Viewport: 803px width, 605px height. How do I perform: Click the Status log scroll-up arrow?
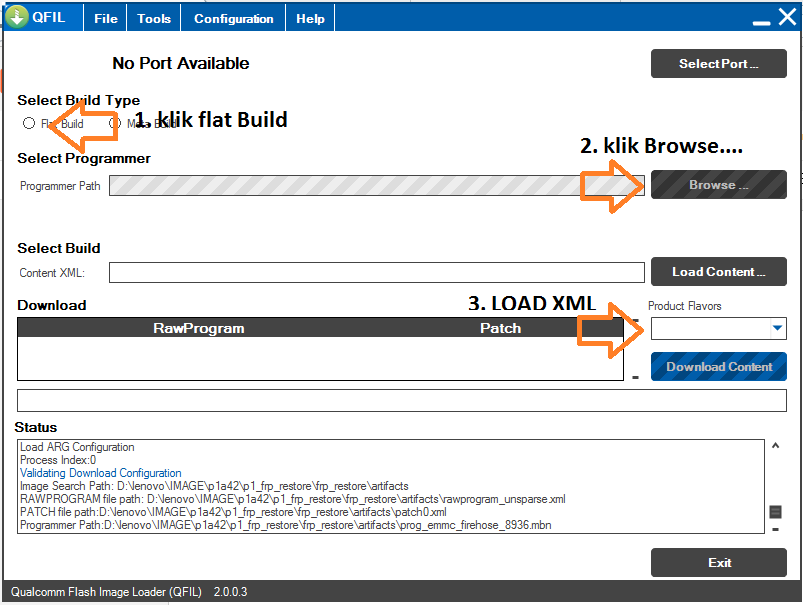coord(775,446)
